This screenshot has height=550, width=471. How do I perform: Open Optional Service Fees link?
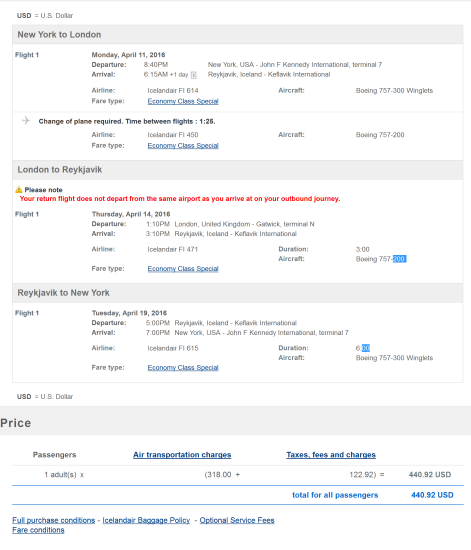pyautogui.click(x=237, y=520)
